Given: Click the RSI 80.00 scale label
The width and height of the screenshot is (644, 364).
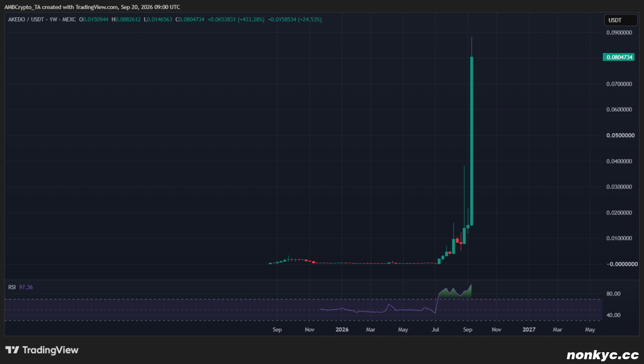Looking at the screenshot, I should [x=613, y=294].
